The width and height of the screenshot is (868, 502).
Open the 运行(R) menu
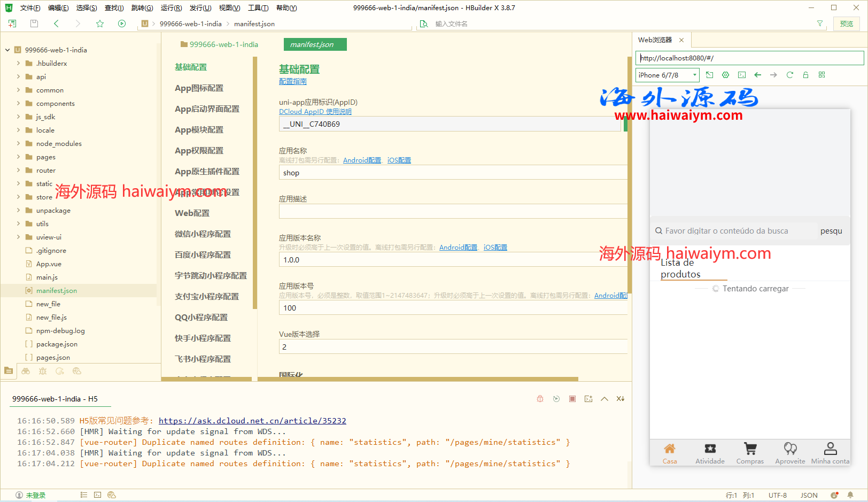[x=170, y=7]
